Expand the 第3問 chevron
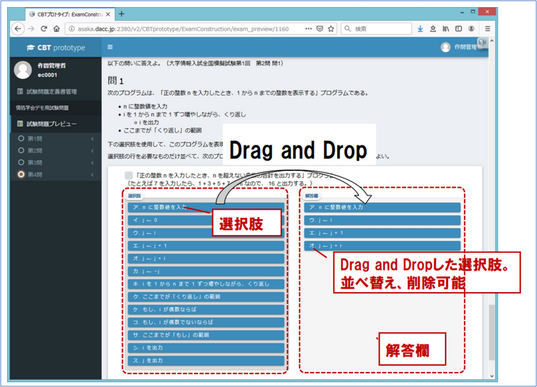The width and height of the screenshot is (537, 387). pyautogui.click(x=92, y=163)
